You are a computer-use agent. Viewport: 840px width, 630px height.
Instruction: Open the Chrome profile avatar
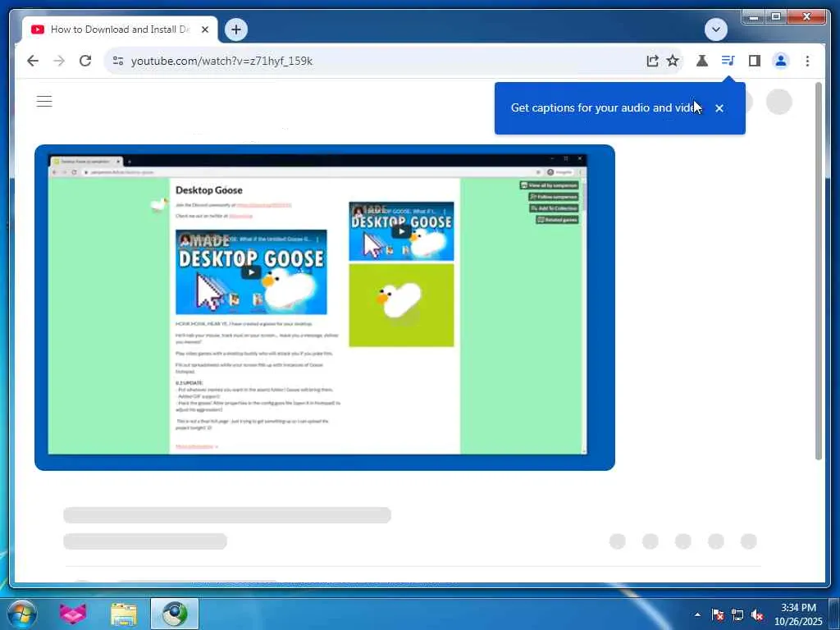781,61
